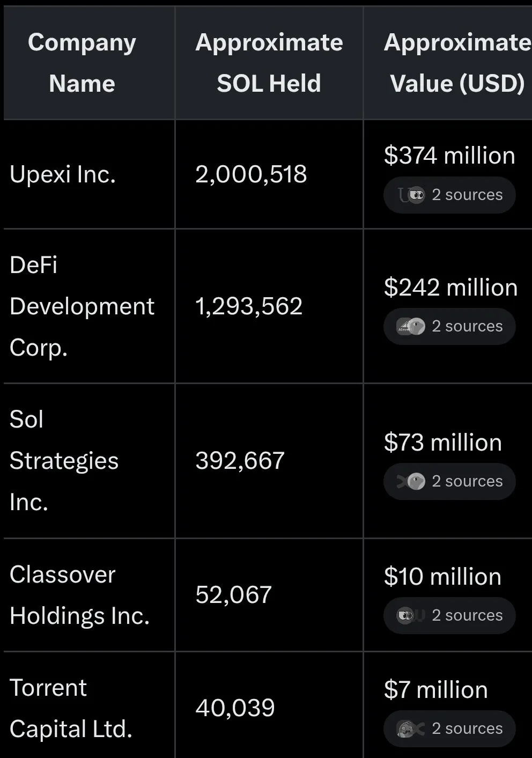Click the source favicons in Sol Strategies' sources chip
The image size is (532, 758).
pyautogui.click(x=411, y=481)
